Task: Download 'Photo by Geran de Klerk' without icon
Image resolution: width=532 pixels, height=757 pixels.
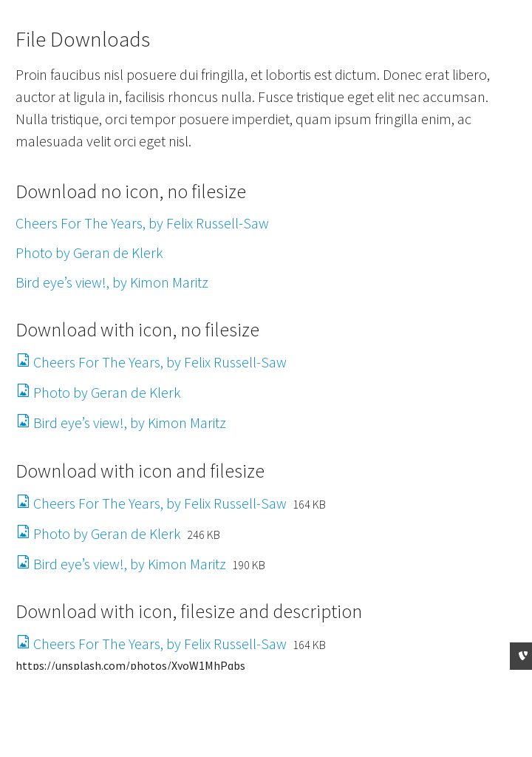Action: [89, 253]
